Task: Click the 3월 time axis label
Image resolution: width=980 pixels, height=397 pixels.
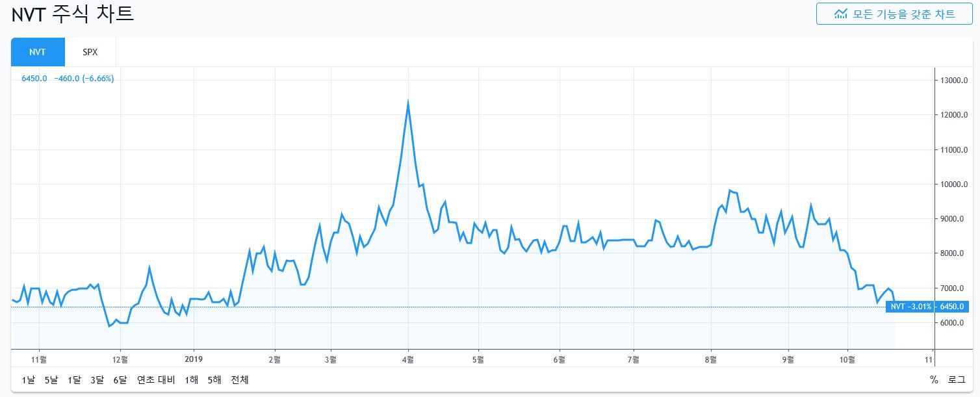Action: (331, 359)
